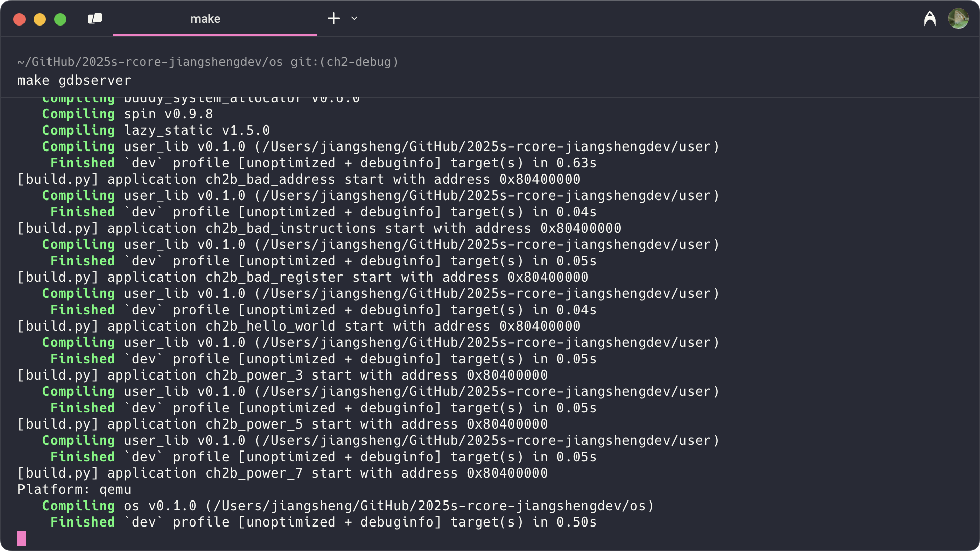Click the user avatar at top right
Image resolution: width=980 pixels, height=551 pixels.
(x=958, y=19)
